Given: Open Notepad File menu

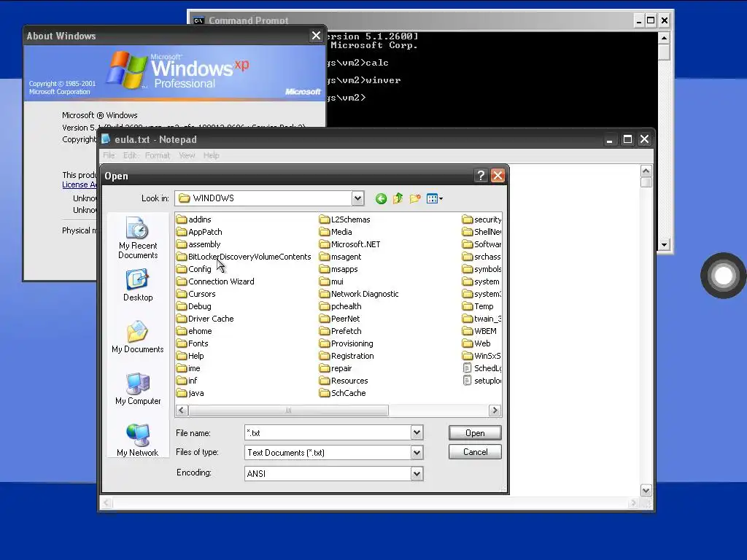Looking at the screenshot, I should click(109, 155).
